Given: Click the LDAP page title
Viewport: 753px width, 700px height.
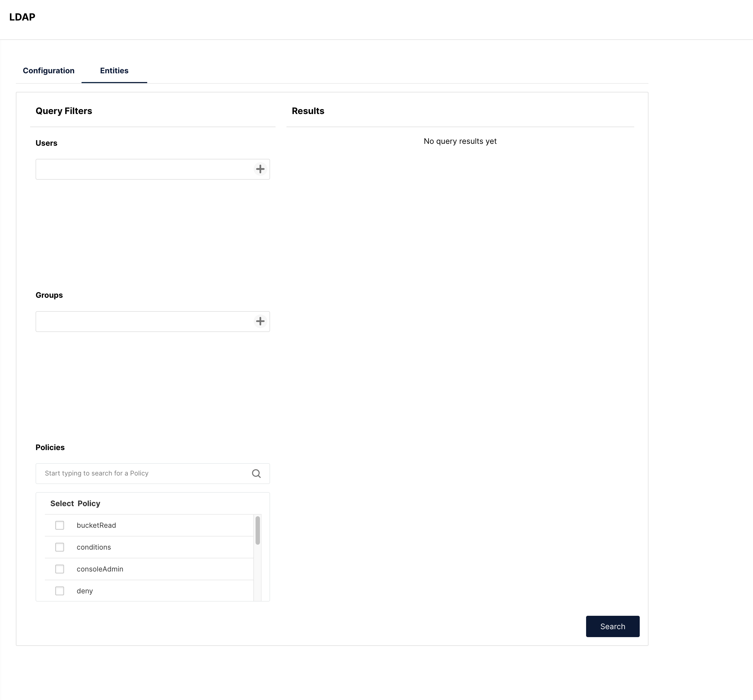Looking at the screenshot, I should coord(22,17).
